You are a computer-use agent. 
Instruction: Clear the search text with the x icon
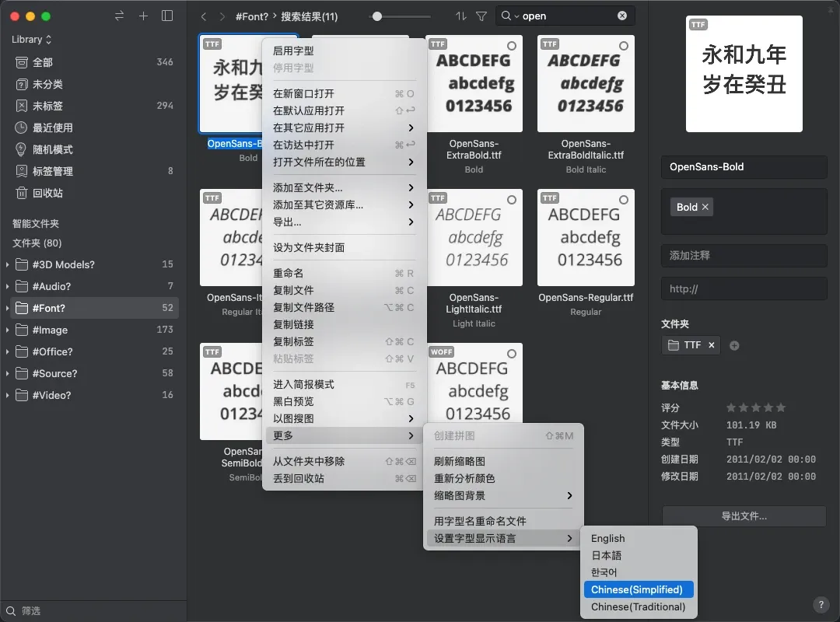(x=622, y=16)
